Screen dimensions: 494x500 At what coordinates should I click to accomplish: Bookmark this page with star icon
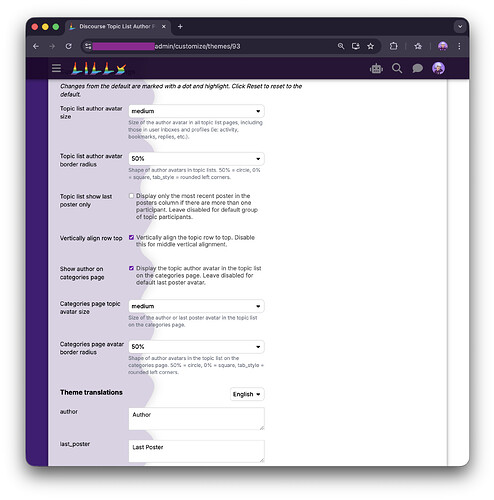[370, 46]
